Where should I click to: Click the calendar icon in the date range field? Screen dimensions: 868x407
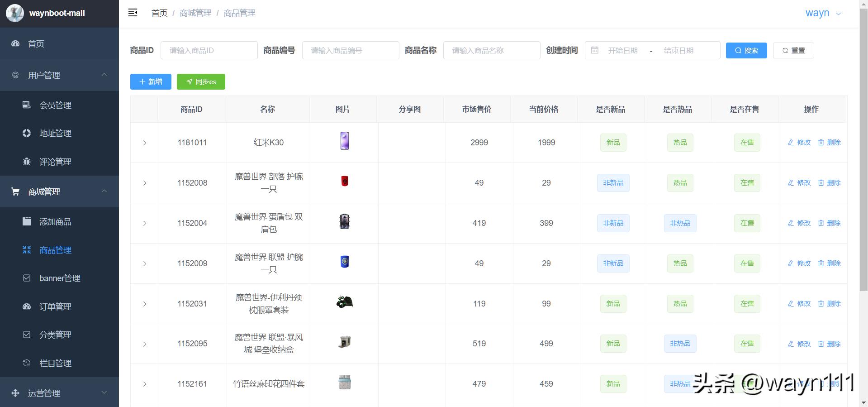595,50
